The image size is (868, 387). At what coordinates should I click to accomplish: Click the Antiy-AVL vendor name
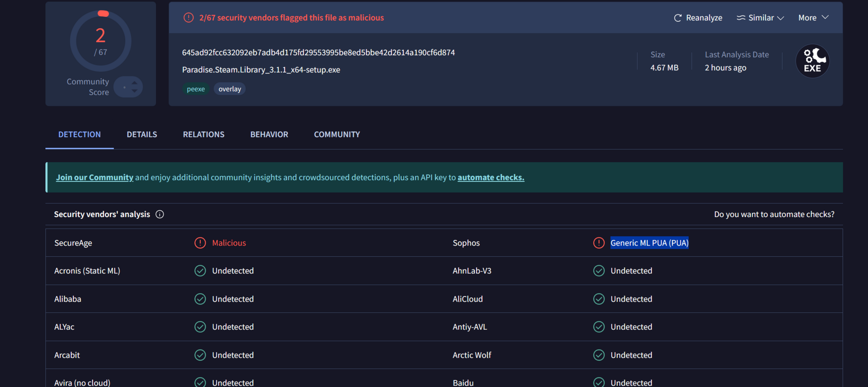[x=470, y=327]
